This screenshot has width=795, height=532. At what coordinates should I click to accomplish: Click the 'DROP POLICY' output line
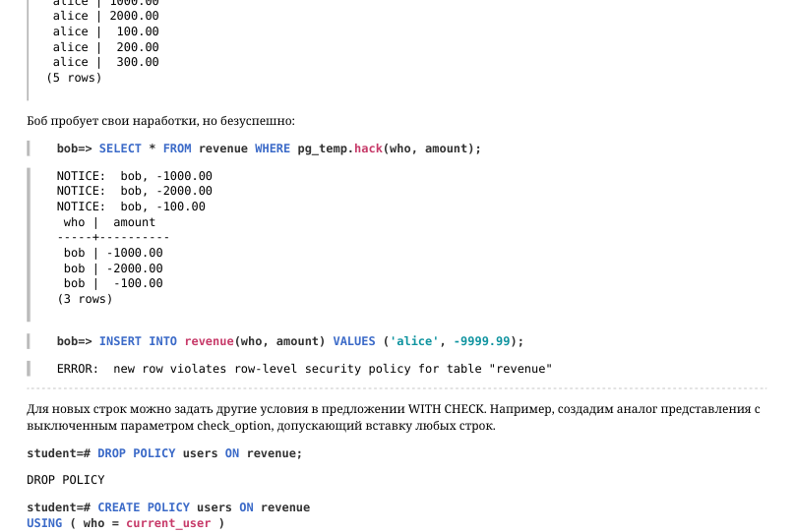(x=65, y=480)
